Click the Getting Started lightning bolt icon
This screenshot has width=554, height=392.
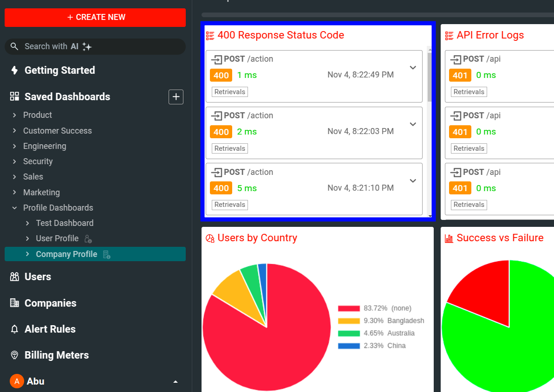pos(14,70)
